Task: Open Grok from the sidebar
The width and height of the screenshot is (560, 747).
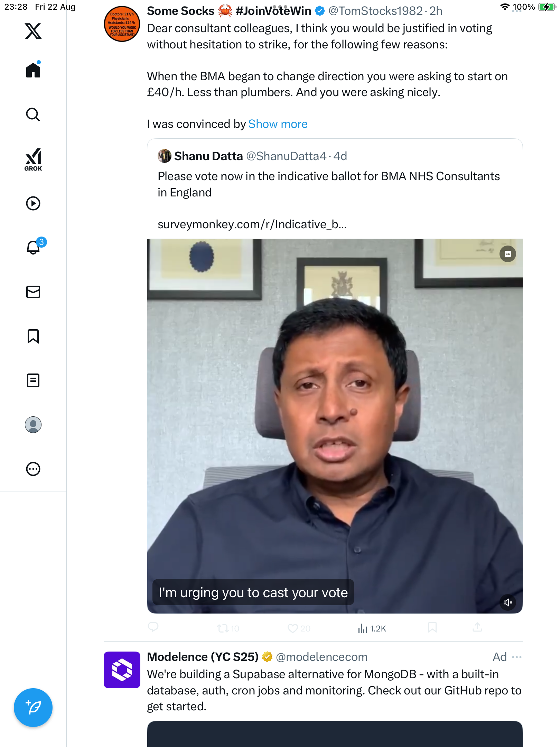Action: [33, 160]
